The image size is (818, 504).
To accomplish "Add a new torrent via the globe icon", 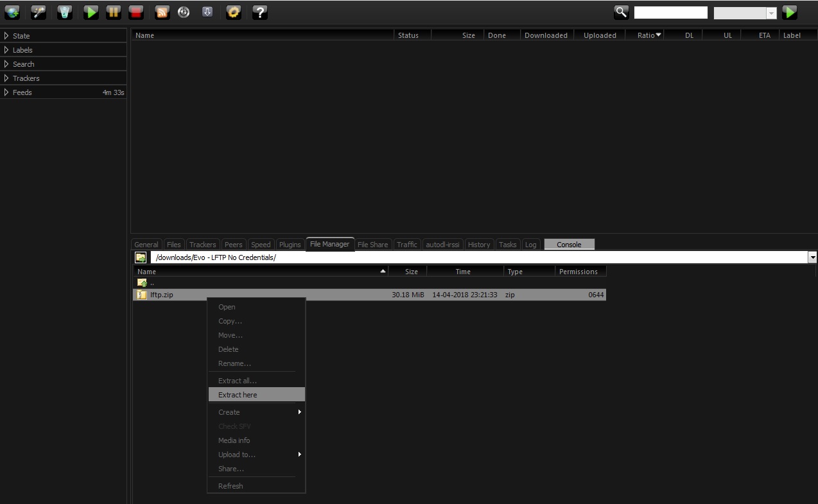I will pos(12,12).
